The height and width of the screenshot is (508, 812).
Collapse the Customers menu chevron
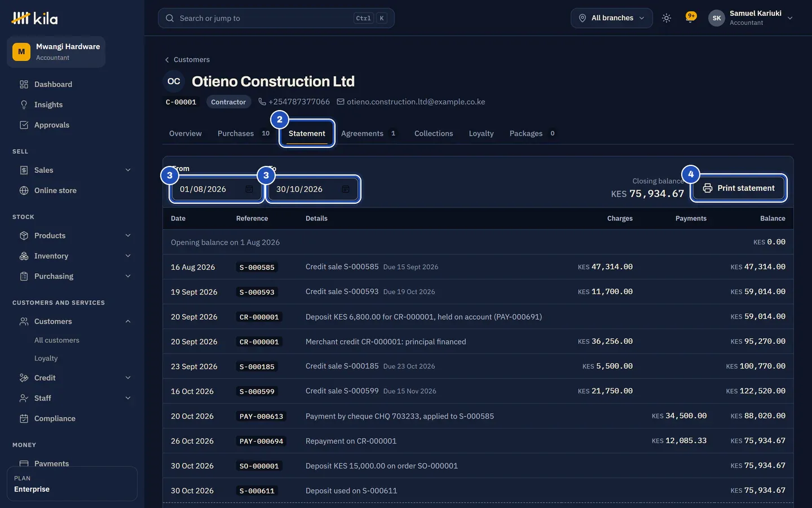tap(128, 321)
